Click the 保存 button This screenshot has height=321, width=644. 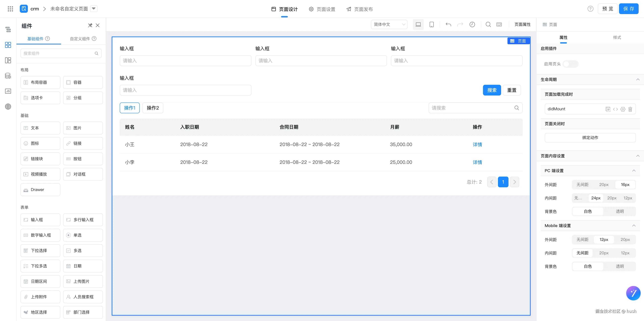pos(629,9)
